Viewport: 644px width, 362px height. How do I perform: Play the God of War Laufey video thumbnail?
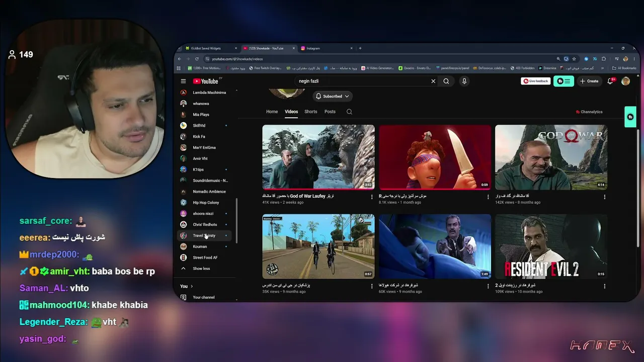tap(318, 157)
